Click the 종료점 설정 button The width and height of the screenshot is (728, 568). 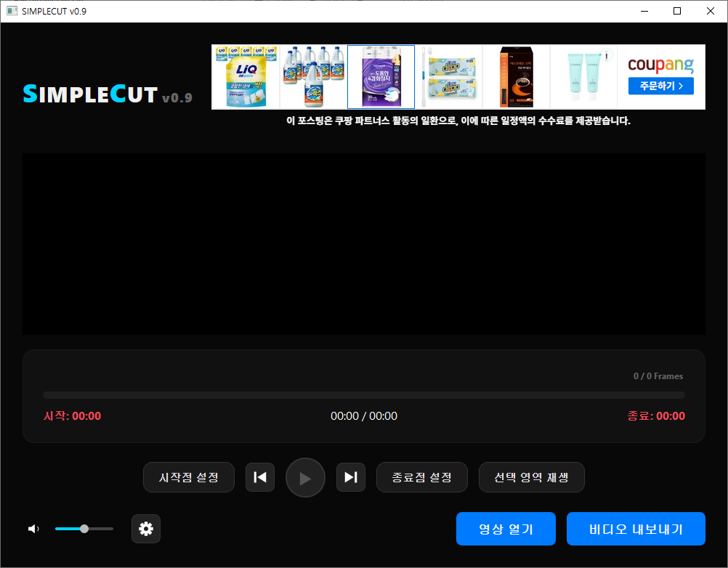coord(421,477)
